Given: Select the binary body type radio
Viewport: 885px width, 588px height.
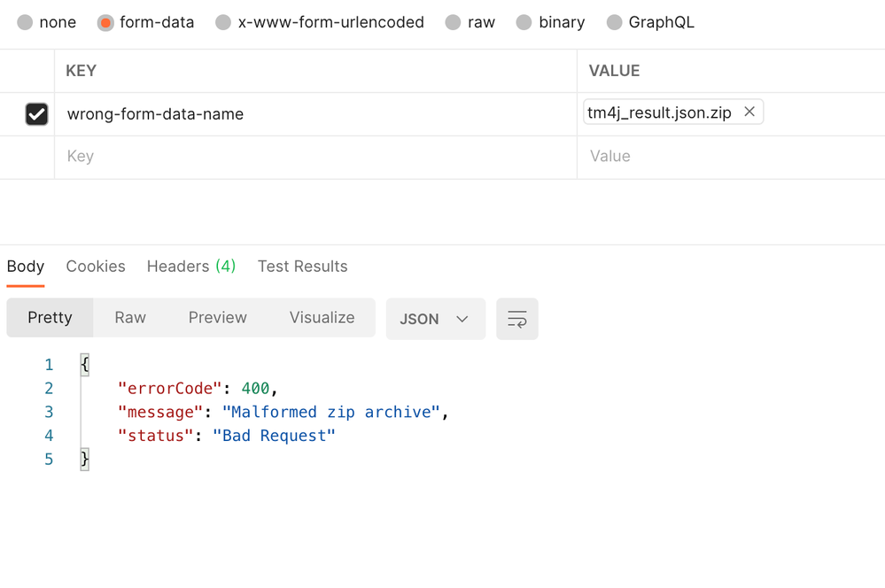Looking at the screenshot, I should pos(524,22).
